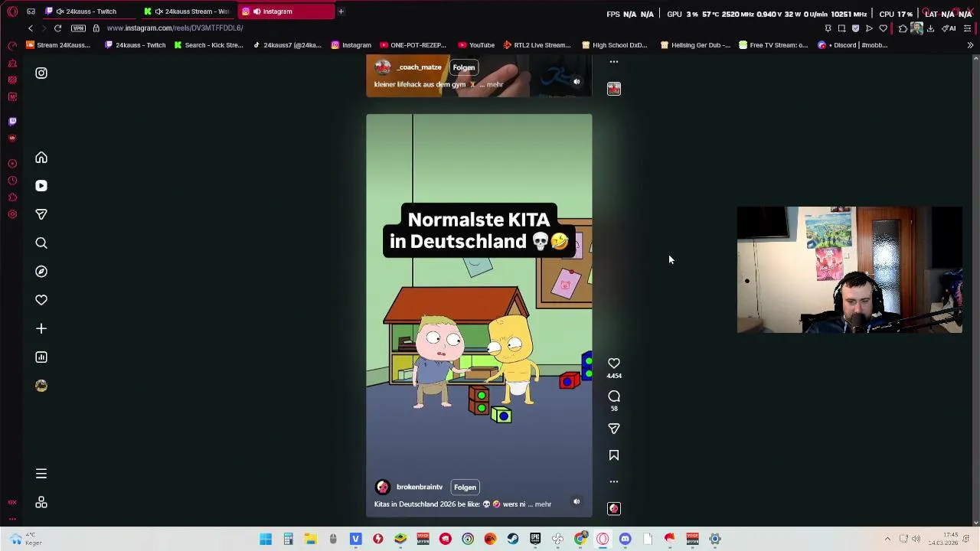Open comments on the brokenbraintv reel
Viewport: 980px width, 551px height.
(614, 396)
